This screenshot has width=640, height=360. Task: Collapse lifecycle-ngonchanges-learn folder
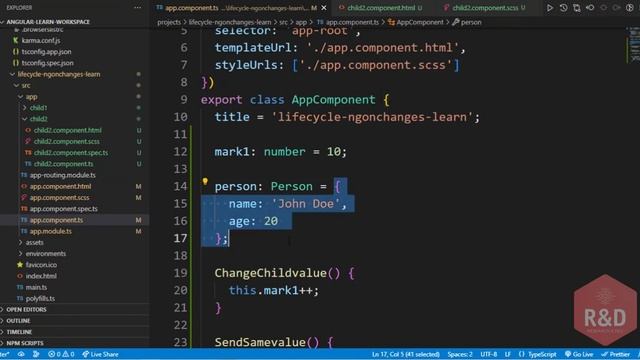(58, 74)
